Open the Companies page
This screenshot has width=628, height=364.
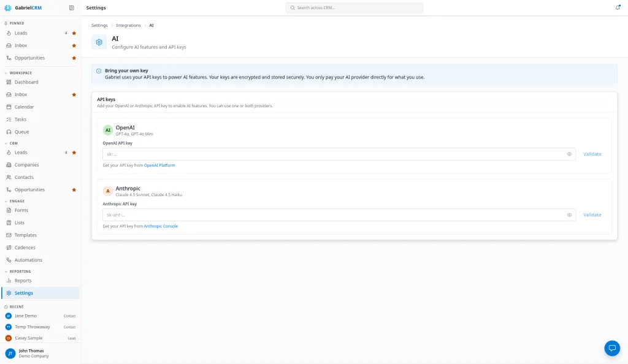click(x=40, y=165)
